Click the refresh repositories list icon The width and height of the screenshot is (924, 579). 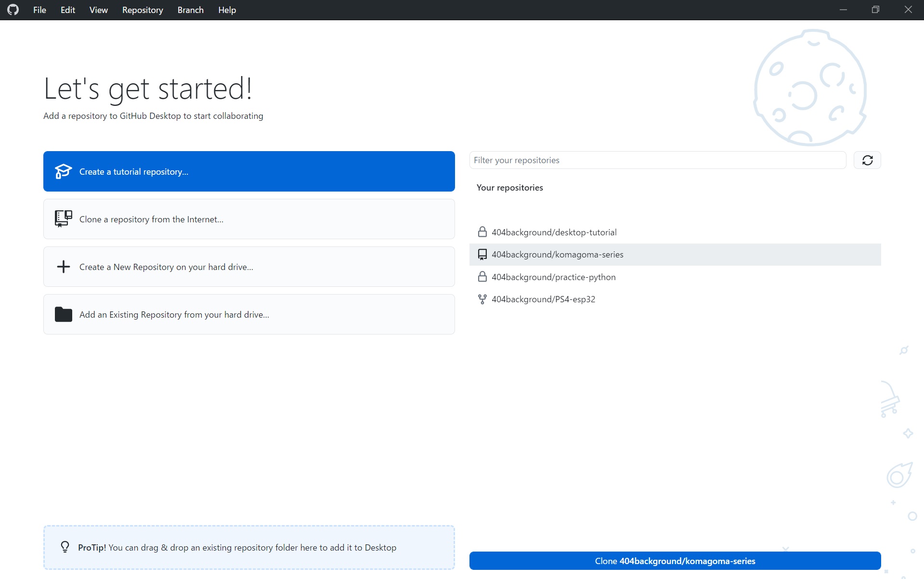(x=867, y=160)
